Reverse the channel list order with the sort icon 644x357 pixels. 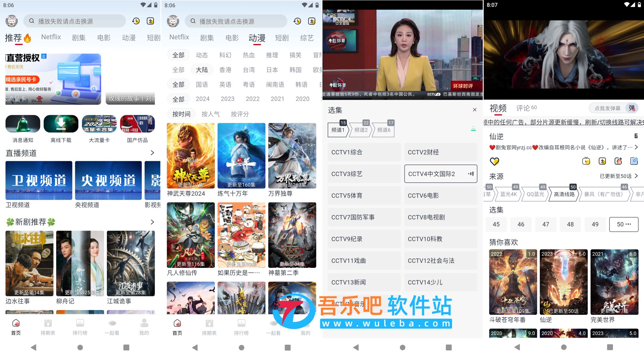(x=473, y=129)
